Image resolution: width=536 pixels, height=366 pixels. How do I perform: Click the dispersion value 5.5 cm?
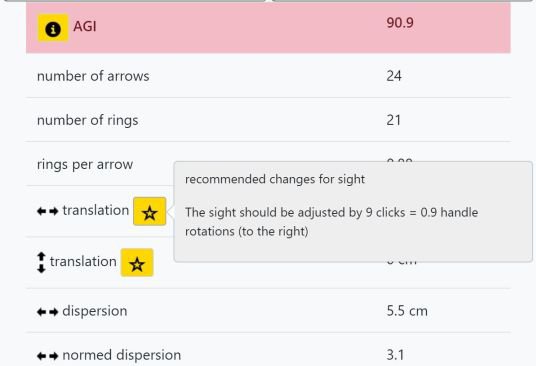pyautogui.click(x=407, y=311)
